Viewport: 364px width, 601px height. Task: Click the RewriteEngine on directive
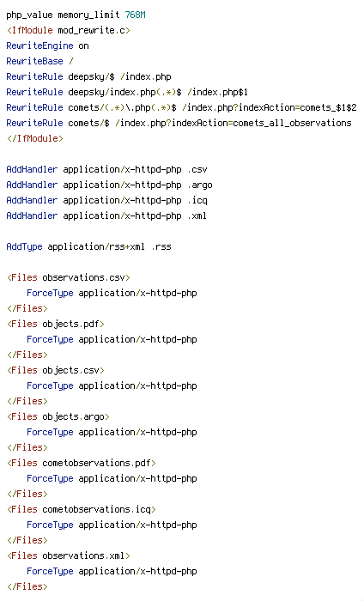47,46
